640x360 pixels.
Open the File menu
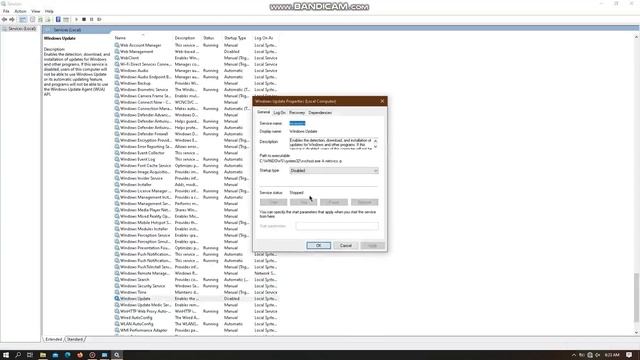[x=6, y=11]
